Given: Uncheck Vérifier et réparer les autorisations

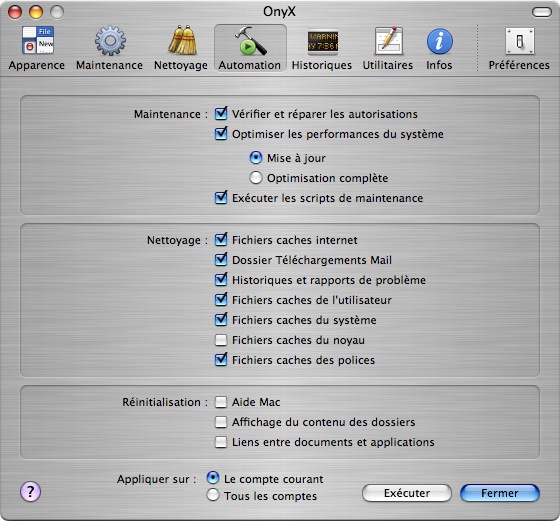Looking at the screenshot, I should click(x=221, y=114).
